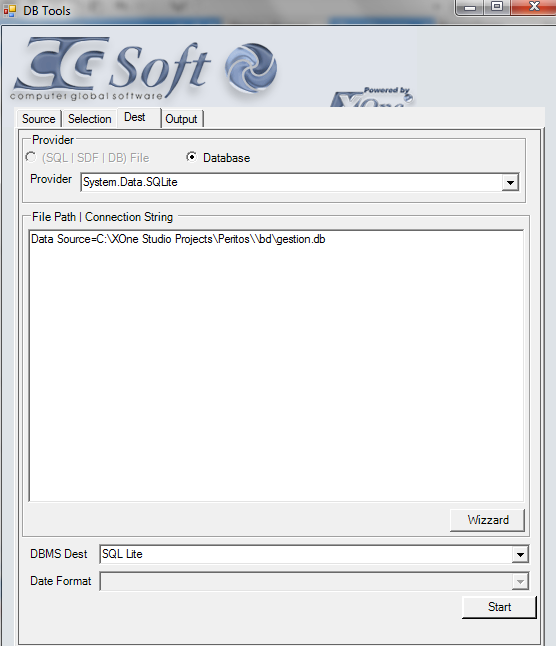This screenshot has height=646, width=556.
Task: Select the (SQL | SDF | DB) File option
Action: [x=31, y=157]
